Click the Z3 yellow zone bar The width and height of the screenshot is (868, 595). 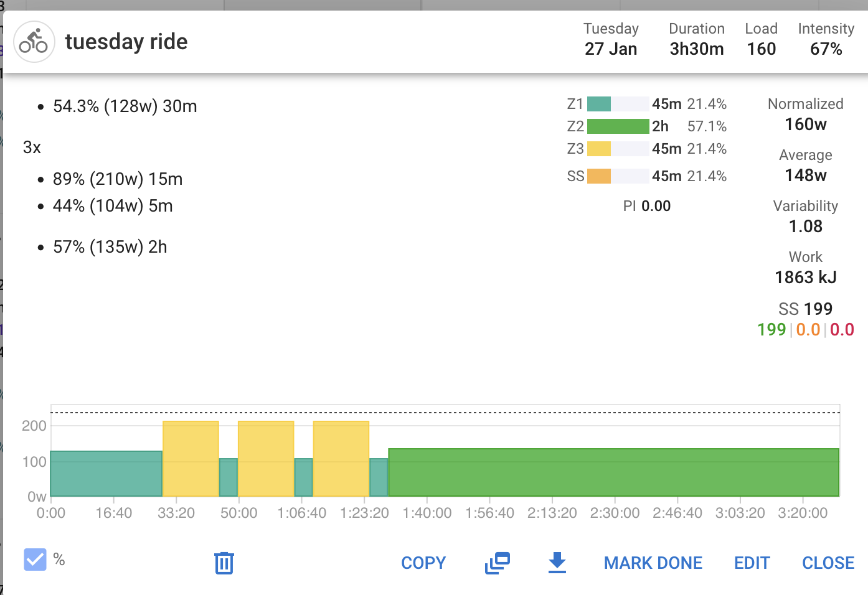(x=599, y=149)
